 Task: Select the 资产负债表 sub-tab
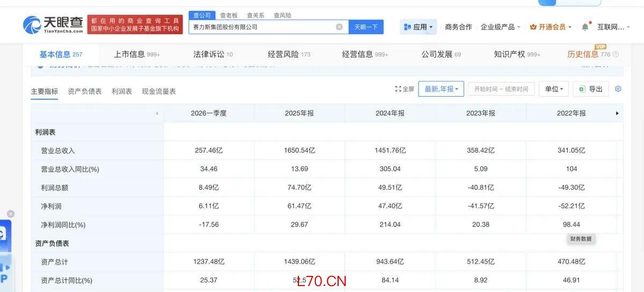pyautogui.click(x=85, y=91)
